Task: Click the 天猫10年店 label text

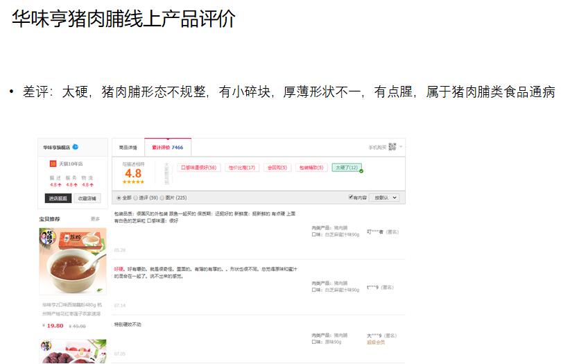Action: pyautogui.click(x=71, y=164)
